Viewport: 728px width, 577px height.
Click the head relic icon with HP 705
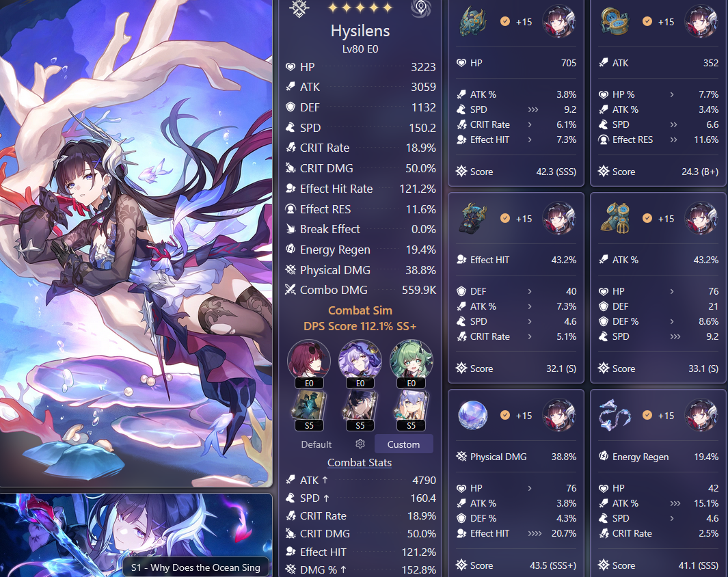point(472,21)
